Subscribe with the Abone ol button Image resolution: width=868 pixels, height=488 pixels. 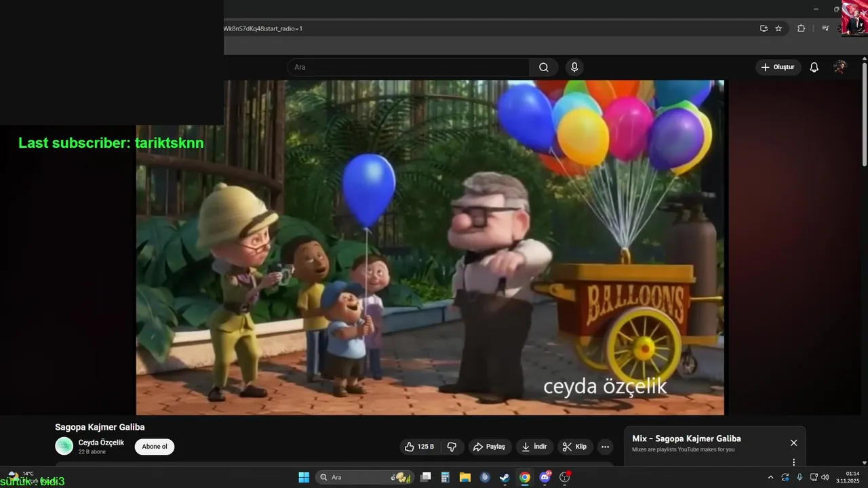click(155, 447)
